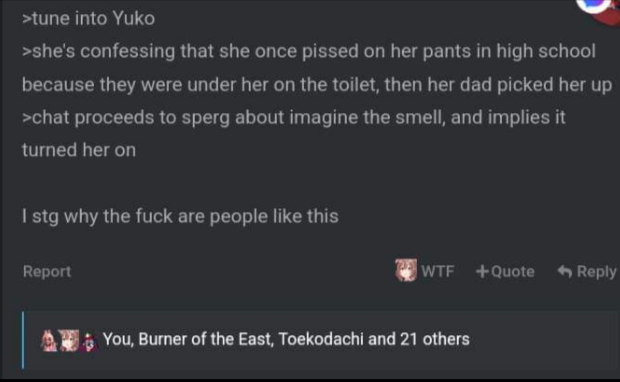Click the '>tune into Yuko' greentext line
Viewport: 620px width, 382px height.
89,18
